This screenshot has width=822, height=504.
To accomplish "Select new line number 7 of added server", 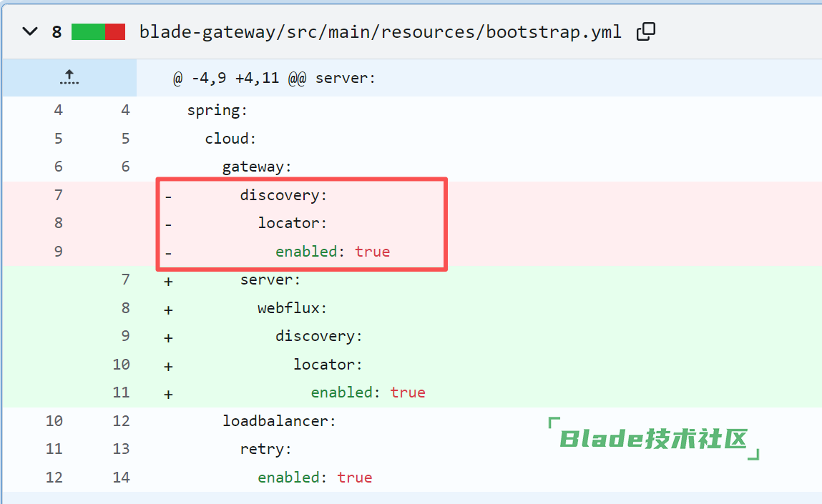I will click(x=125, y=280).
